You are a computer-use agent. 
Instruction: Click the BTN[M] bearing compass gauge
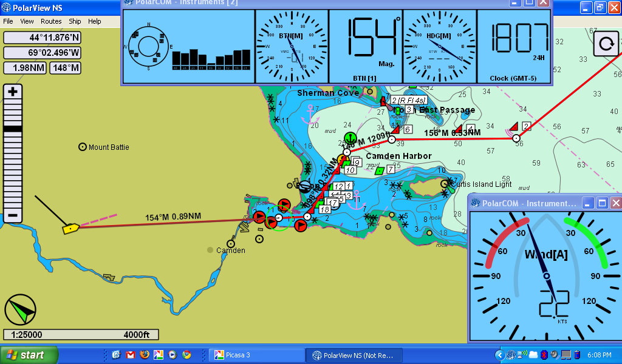(x=292, y=46)
